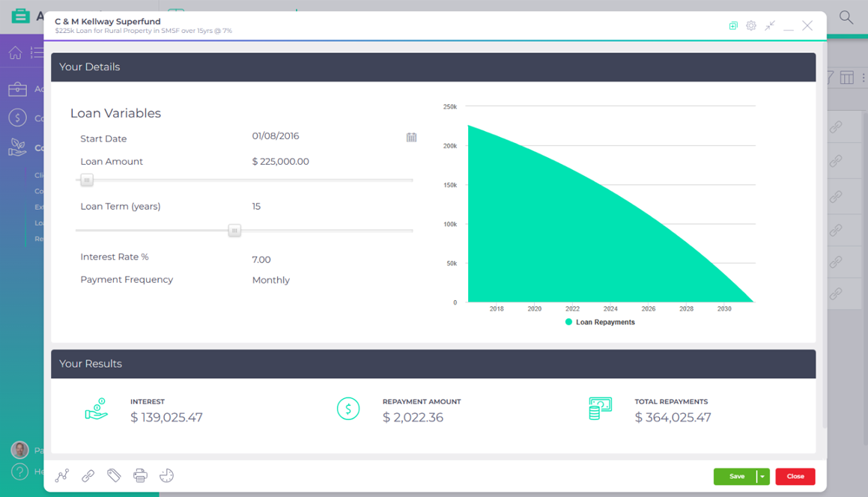Viewport: 868px width, 497px height.
Task: Click the tag icon in the footer toolbar
Action: click(x=114, y=475)
